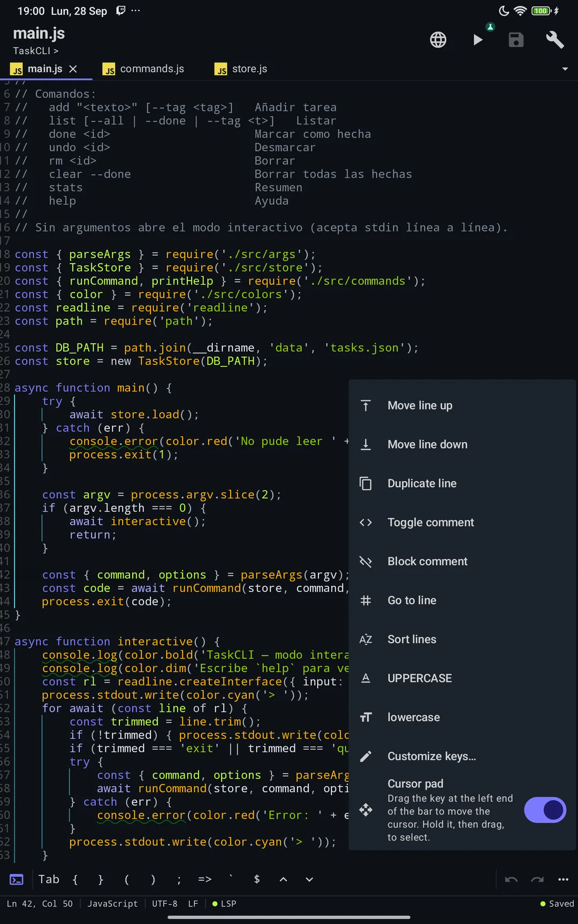Move cursor up with the caret key

click(283, 879)
